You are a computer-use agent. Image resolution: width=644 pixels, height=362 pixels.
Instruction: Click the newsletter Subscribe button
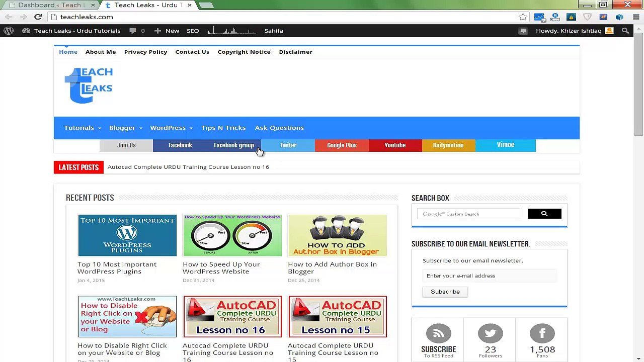pyautogui.click(x=445, y=292)
